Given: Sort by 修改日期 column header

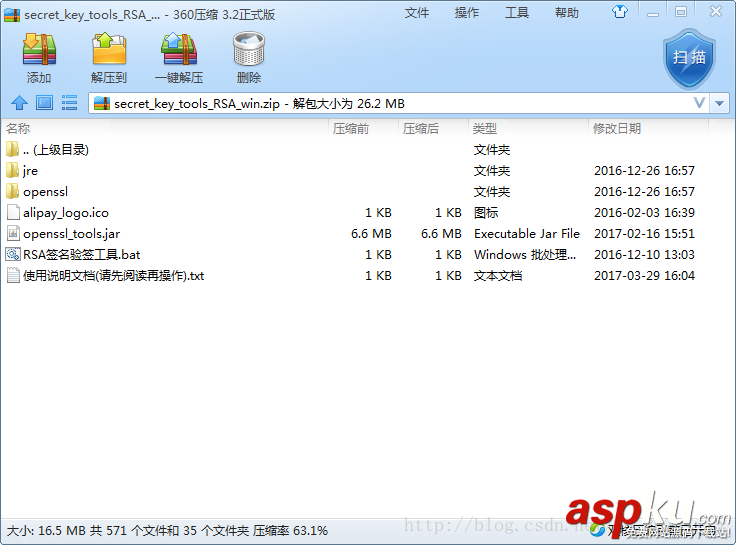Looking at the screenshot, I should (x=648, y=128).
